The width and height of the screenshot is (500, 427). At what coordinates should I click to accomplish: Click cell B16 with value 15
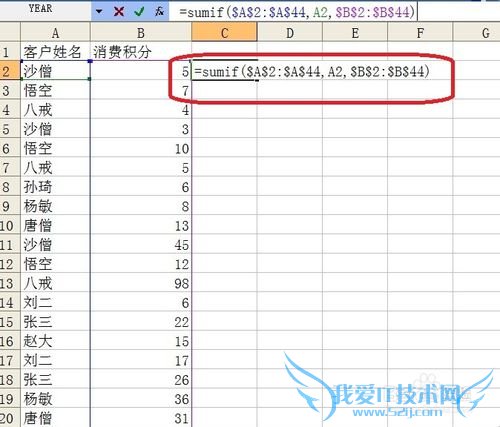coord(141,341)
